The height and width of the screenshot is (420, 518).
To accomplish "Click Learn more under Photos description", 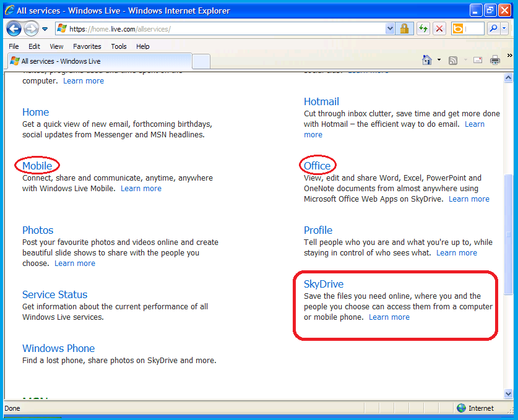I will (x=75, y=264).
